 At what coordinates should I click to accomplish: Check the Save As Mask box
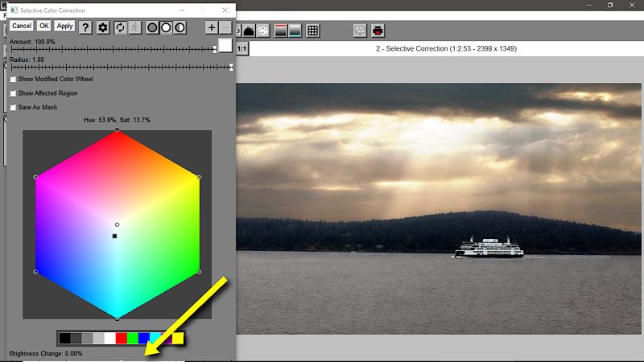[x=13, y=107]
